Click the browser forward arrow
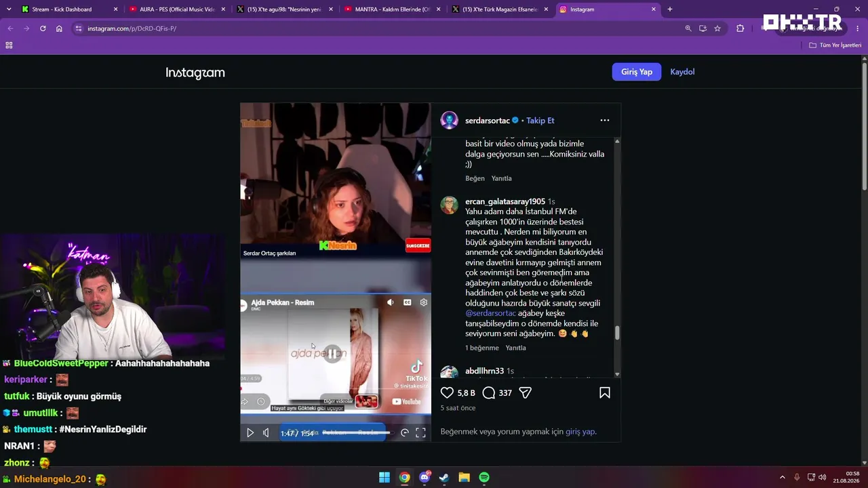 (x=26, y=28)
